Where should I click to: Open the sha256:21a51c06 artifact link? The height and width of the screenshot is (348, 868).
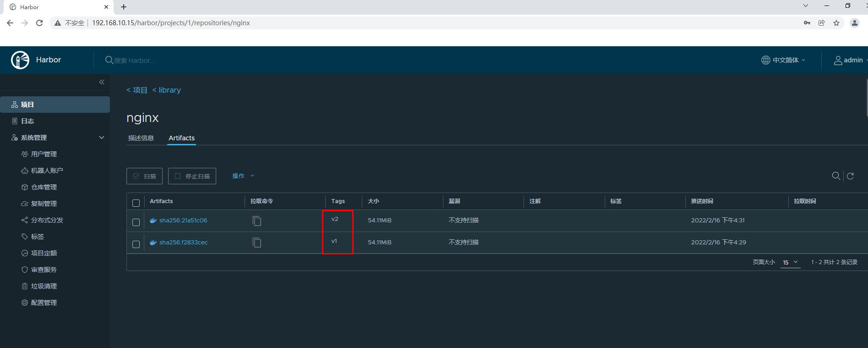[183, 221]
